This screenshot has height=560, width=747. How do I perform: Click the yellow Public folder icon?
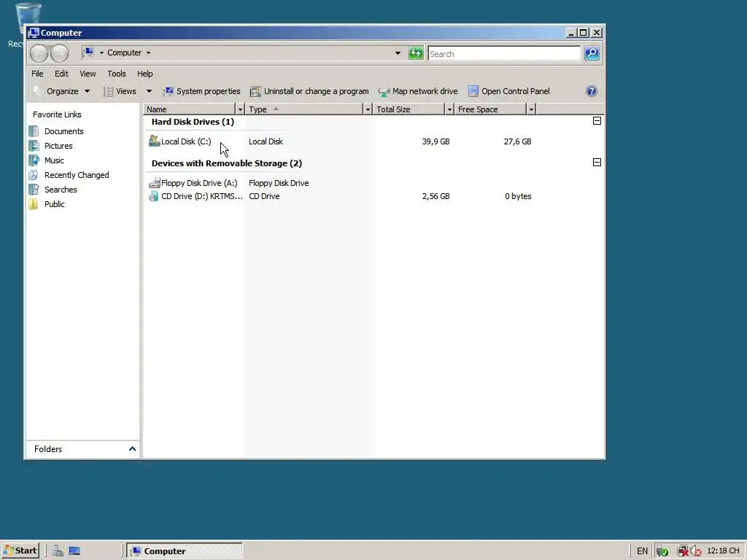[x=34, y=204]
